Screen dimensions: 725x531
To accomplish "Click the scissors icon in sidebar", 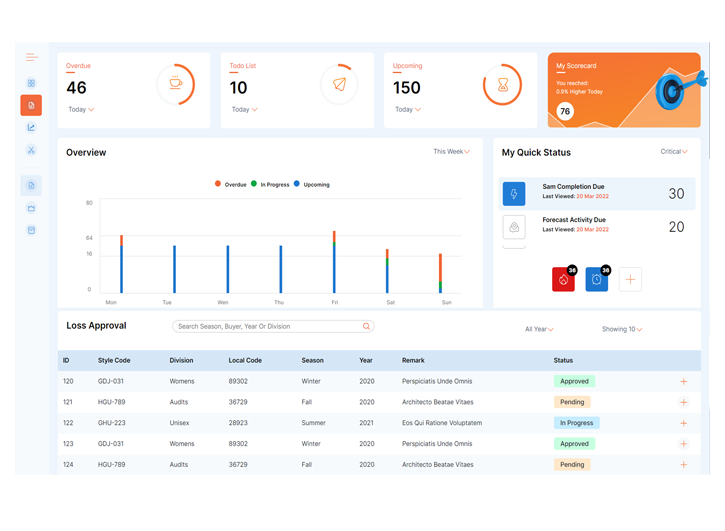I will (x=31, y=150).
